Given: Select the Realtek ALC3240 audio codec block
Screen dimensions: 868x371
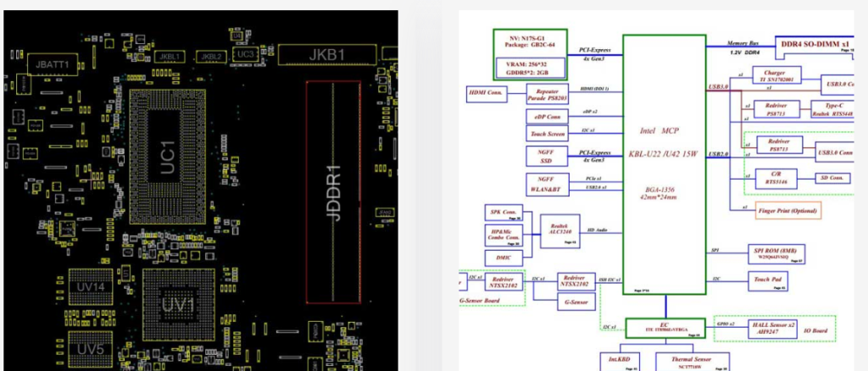Looking at the screenshot, I should tap(560, 231).
